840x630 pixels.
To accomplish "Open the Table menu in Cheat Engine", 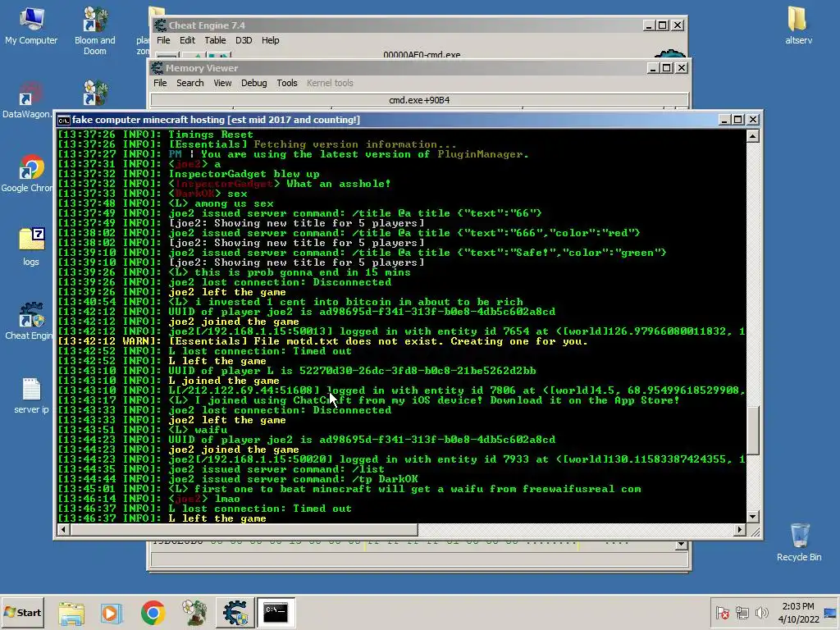I will pos(215,40).
